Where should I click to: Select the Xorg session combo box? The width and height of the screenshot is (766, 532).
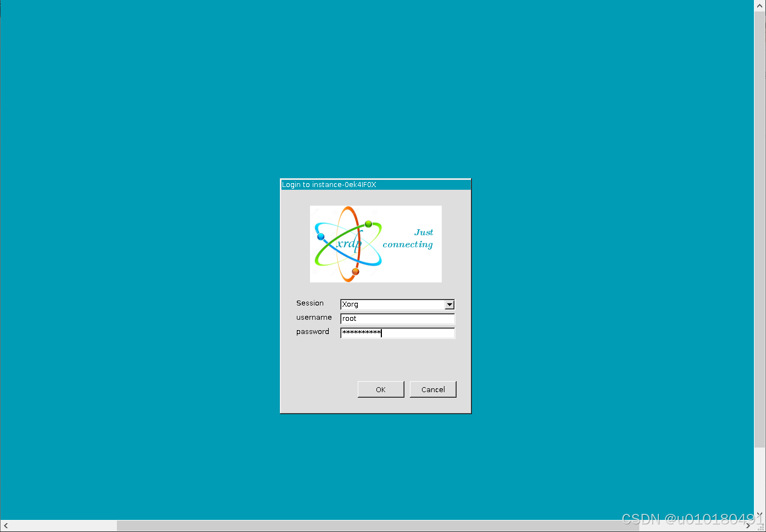click(397, 304)
